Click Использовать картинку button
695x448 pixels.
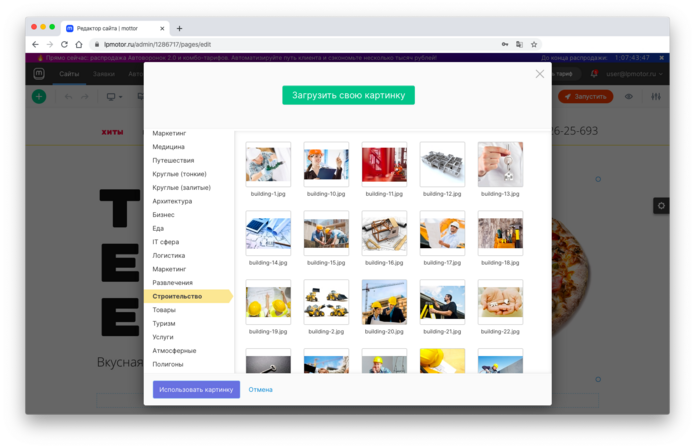coord(196,390)
